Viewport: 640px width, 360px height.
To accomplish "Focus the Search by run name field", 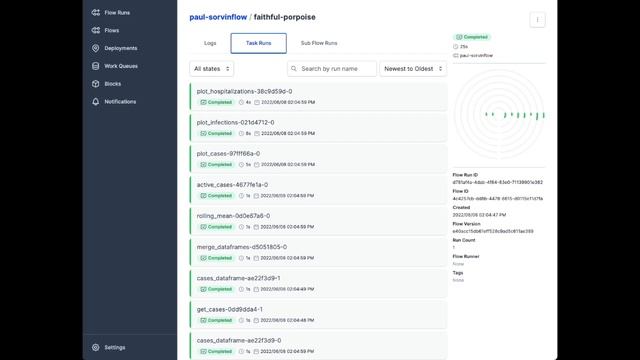I will [332, 69].
